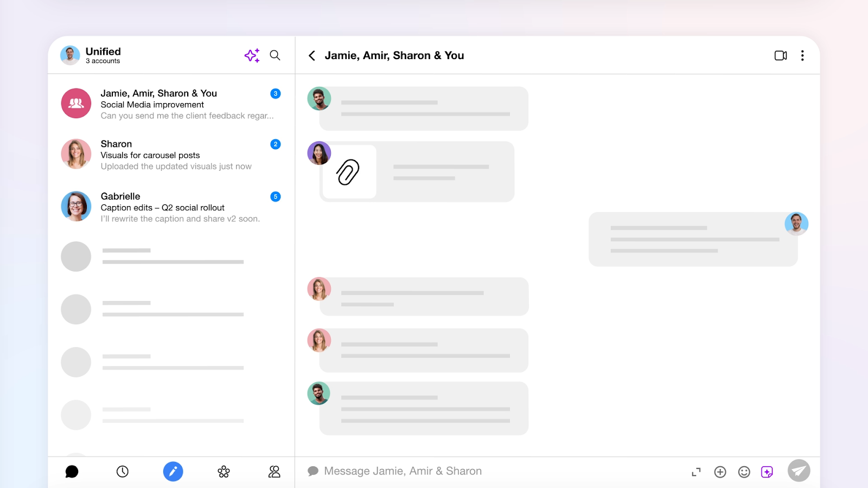
Task: Open the search icon in the sidebar
Action: coord(275,55)
